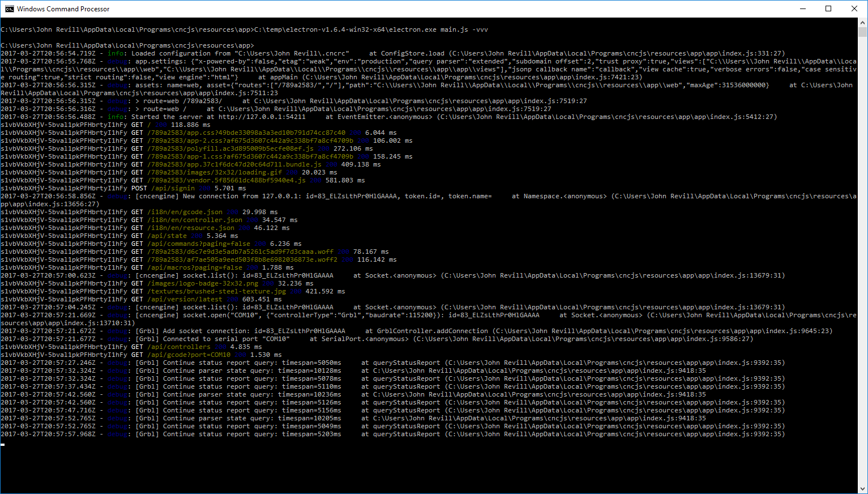Close the Windows Command Processor window

coord(854,8)
